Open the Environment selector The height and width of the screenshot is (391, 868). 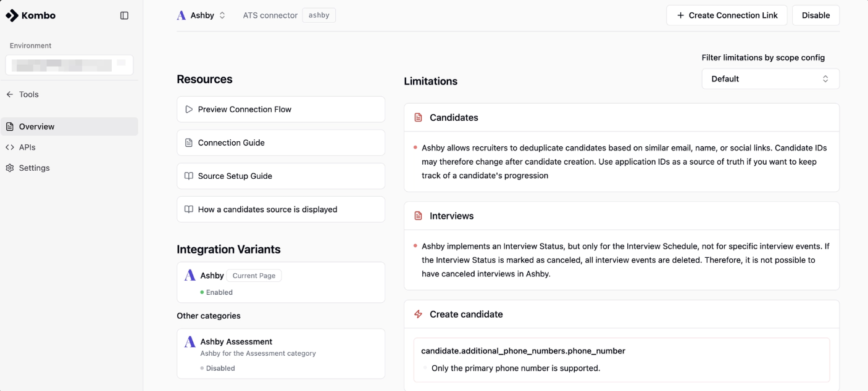(x=69, y=65)
